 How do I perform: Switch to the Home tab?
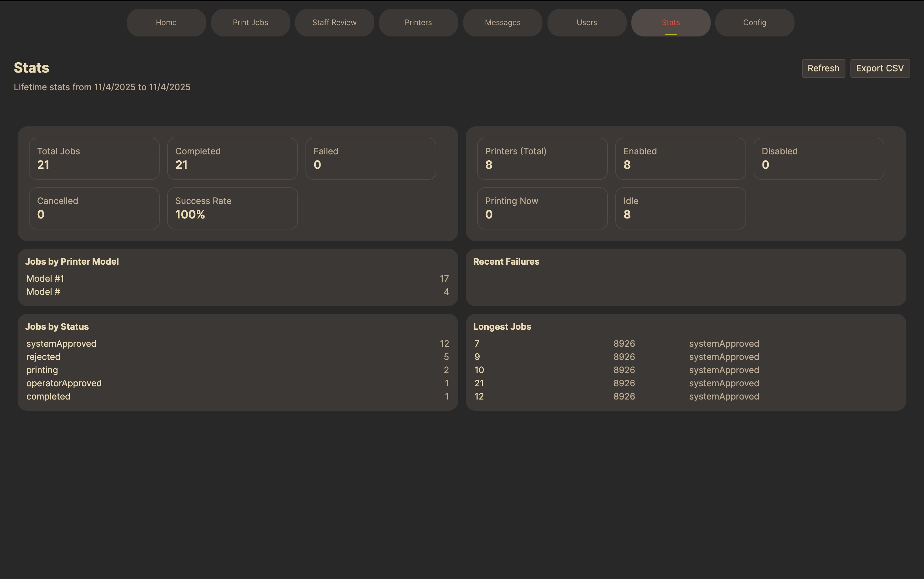166,22
